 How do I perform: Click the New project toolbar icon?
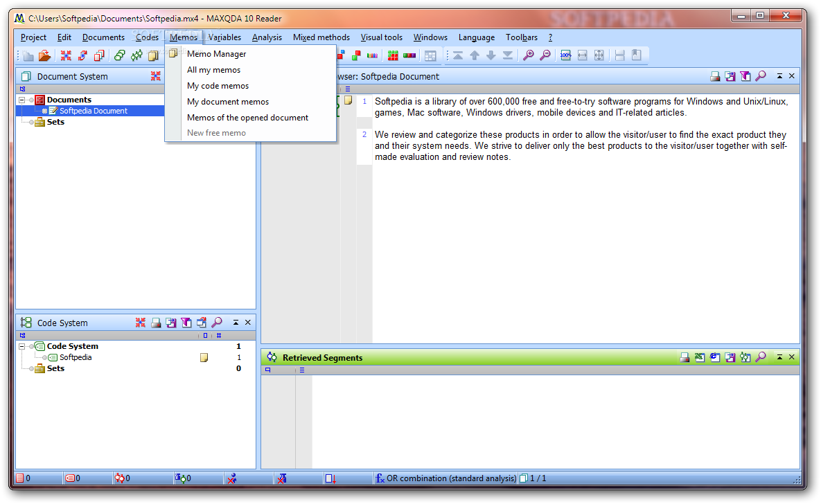pyautogui.click(x=28, y=55)
